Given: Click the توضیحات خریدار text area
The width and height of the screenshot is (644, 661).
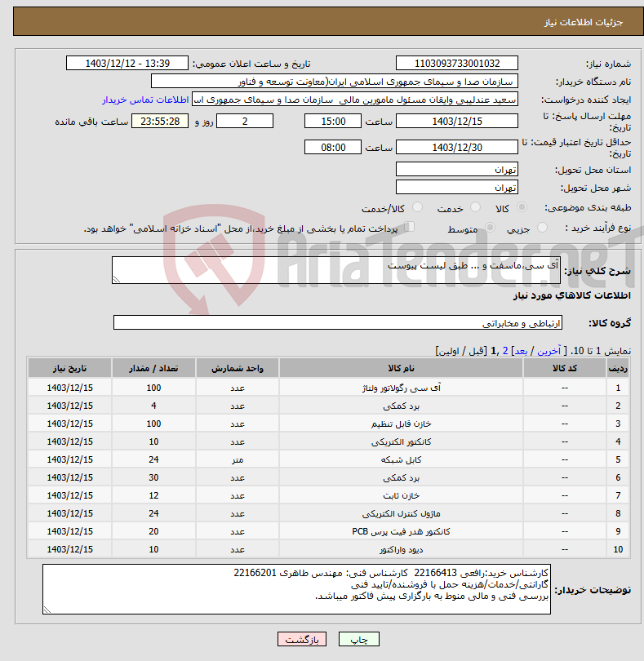Looking at the screenshot, I should (x=296, y=589).
